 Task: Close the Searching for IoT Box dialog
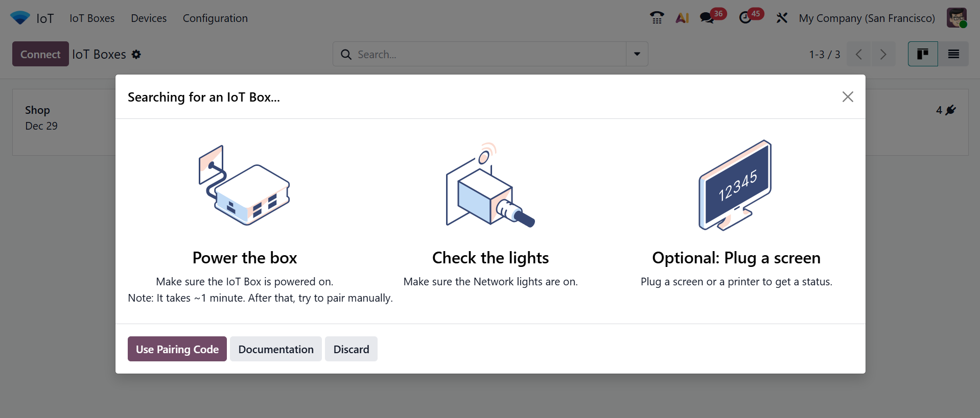[848, 97]
